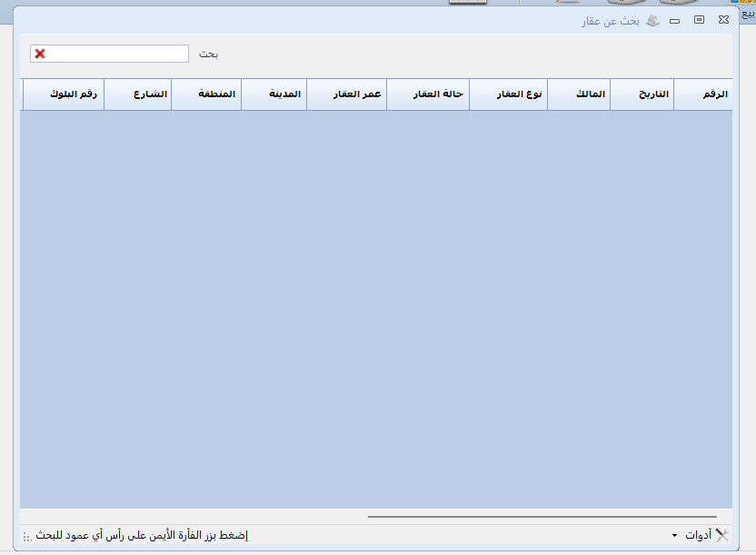The width and height of the screenshot is (756, 555).
Task: Click the المنطقة column header
Action: (206, 94)
